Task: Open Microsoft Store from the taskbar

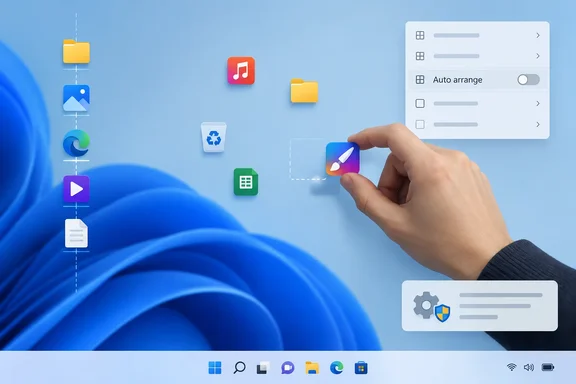Action: click(x=361, y=367)
